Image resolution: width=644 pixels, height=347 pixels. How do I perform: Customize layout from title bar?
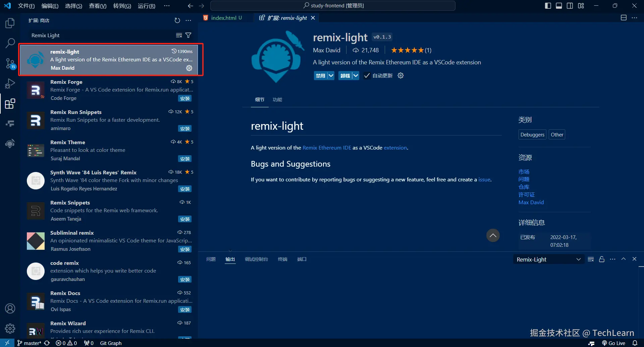point(581,6)
